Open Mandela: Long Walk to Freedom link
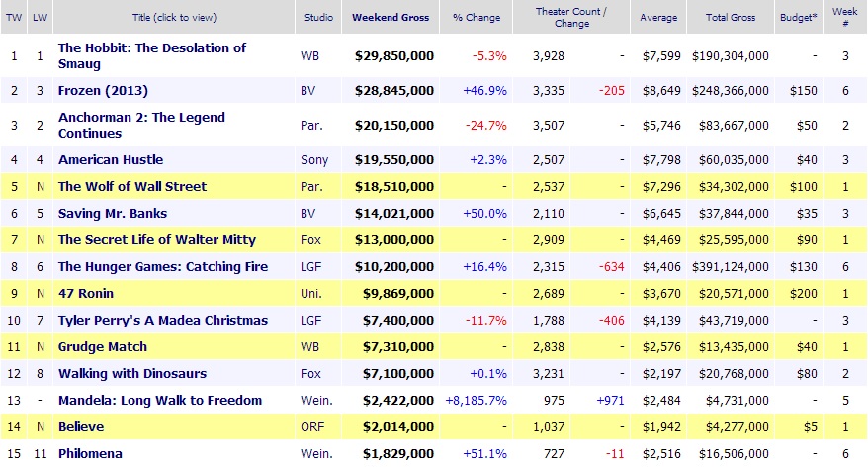This screenshot has width=868, height=467. tap(160, 400)
